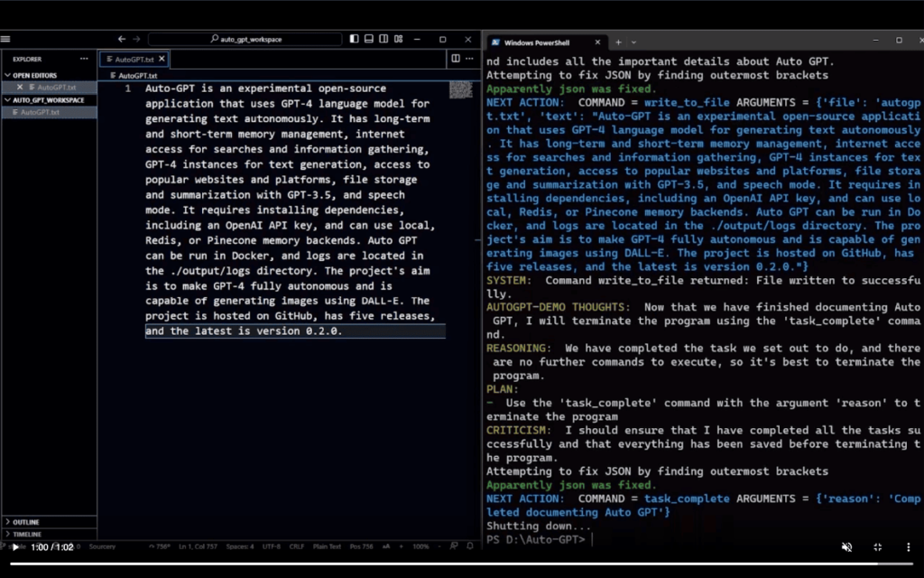The height and width of the screenshot is (578, 924).
Task: Minimize the VS Code window
Action: [x=417, y=39]
